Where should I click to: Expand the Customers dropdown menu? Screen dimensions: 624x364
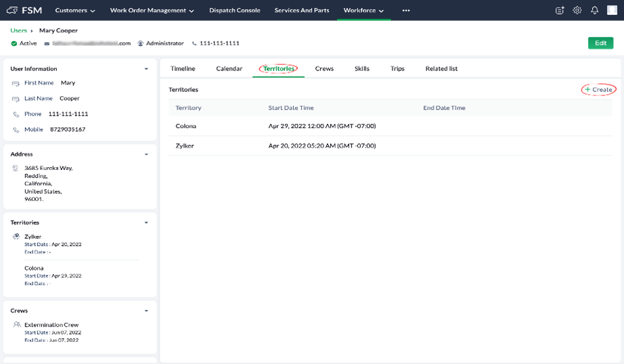(x=75, y=10)
